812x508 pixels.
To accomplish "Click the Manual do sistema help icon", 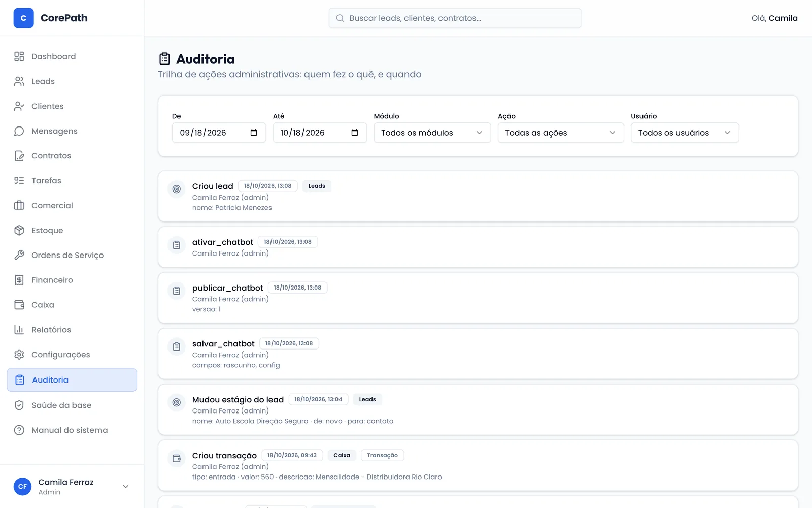I will 19,430.
